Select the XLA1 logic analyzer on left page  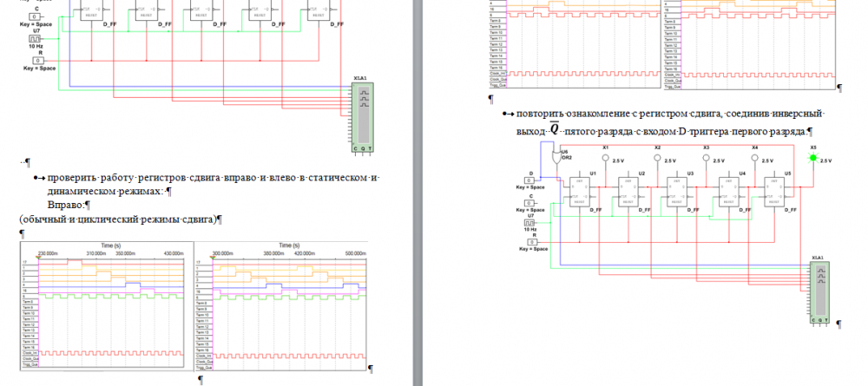click(x=363, y=114)
